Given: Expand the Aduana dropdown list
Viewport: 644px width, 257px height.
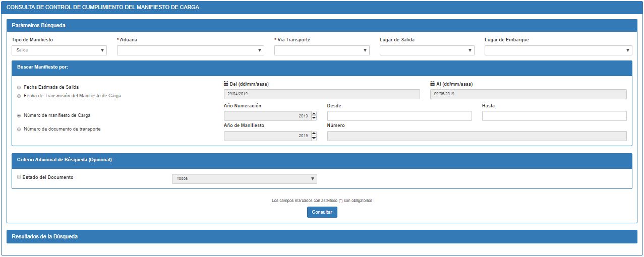Looking at the screenshot, I should 190,50.
